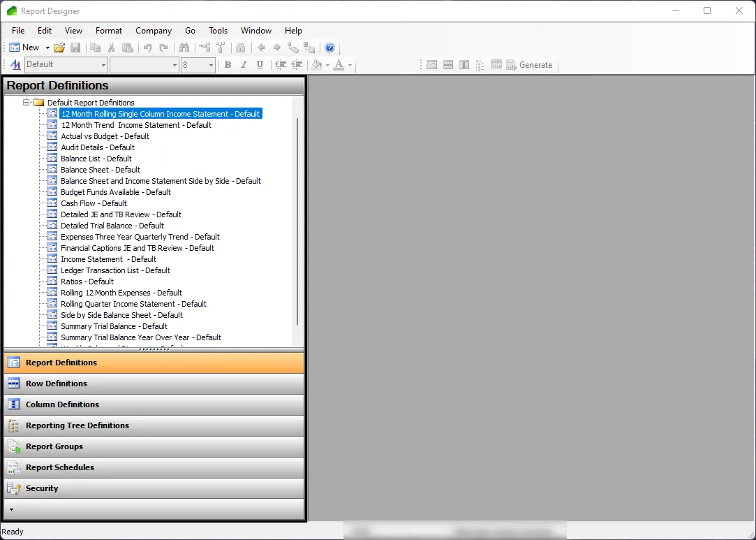This screenshot has height=540, width=756.
Task: Open the font color picker swatch
Action: (339, 64)
